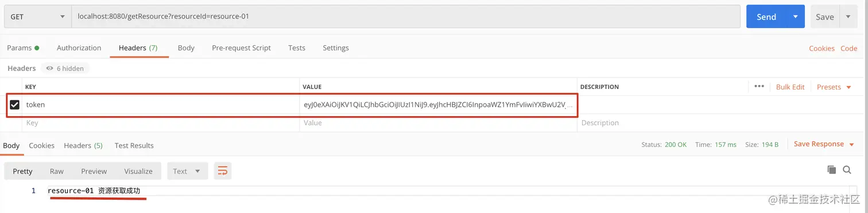Image resolution: width=868 pixels, height=213 pixels.
Task: Open the three-dots column options
Action: pyautogui.click(x=759, y=87)
